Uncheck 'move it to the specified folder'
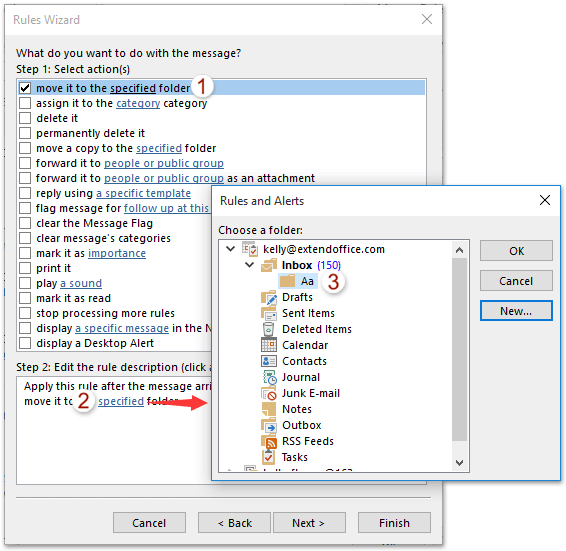Image resolution: width=566 pixels, height=551 pixels. [25, 88]
